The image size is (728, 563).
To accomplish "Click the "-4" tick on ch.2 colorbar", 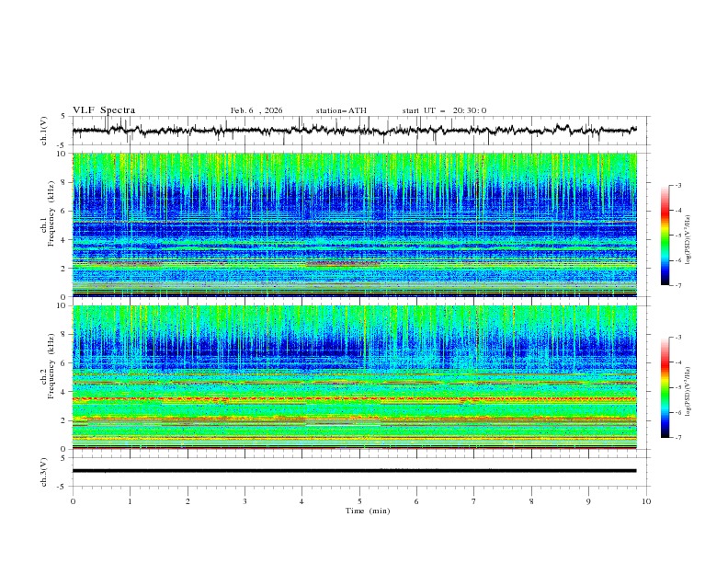I will point(677,362).
